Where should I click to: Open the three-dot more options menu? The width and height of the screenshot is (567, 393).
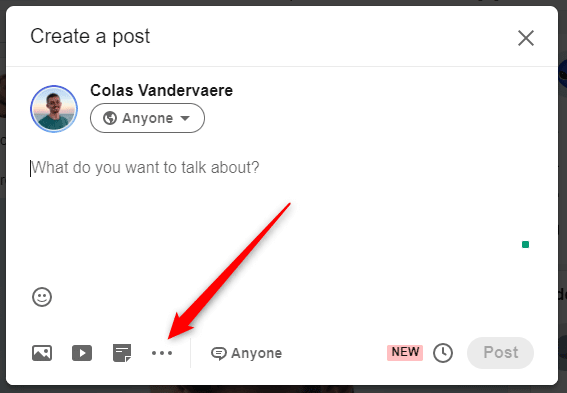[162, 353]
